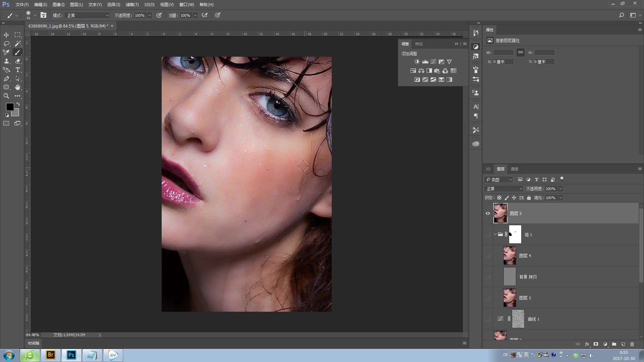Show the 图层 4 layer visibility
The width and height of the screenshot is (644, 362).
tap(488, 256)
